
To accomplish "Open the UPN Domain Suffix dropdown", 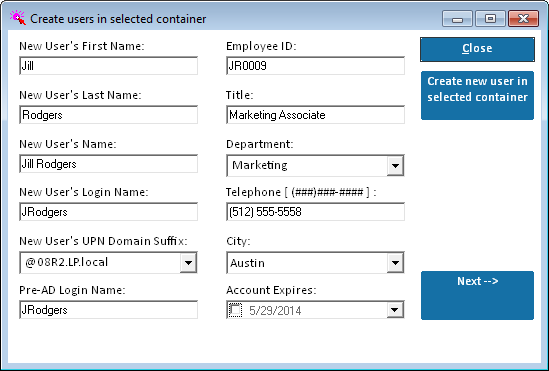I will tap(188, 262).
